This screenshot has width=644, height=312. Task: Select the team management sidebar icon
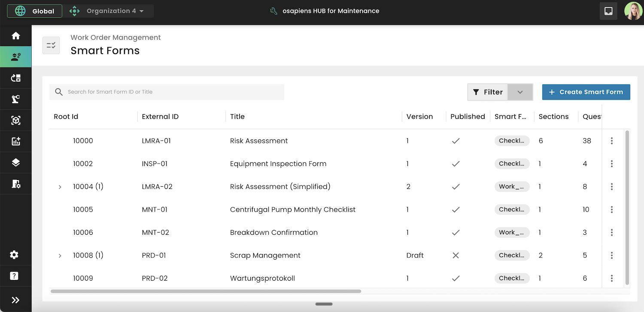click(15, 56)
